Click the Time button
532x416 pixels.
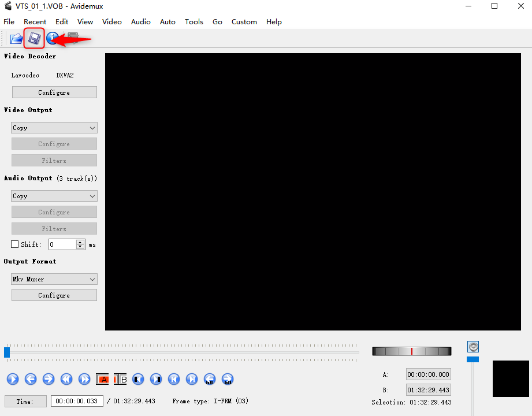pyautogui.click(x=25, y=401)
